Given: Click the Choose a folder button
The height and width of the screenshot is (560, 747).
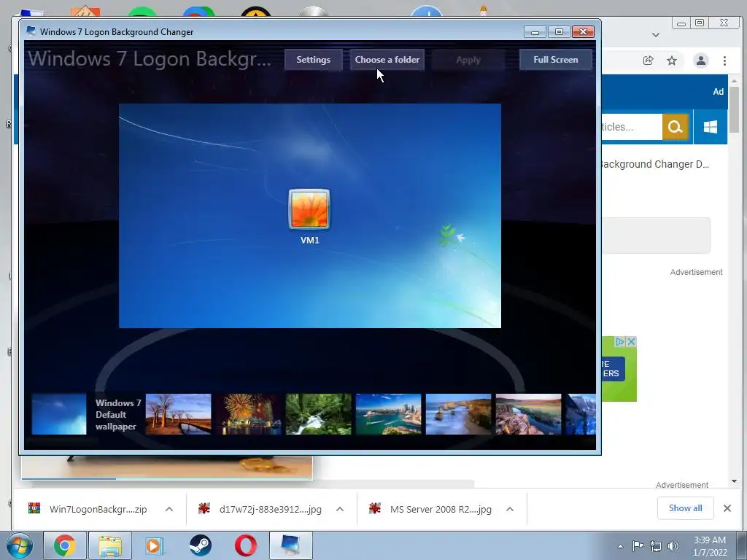Looking at the screenshot, I should tap(387, 60).
